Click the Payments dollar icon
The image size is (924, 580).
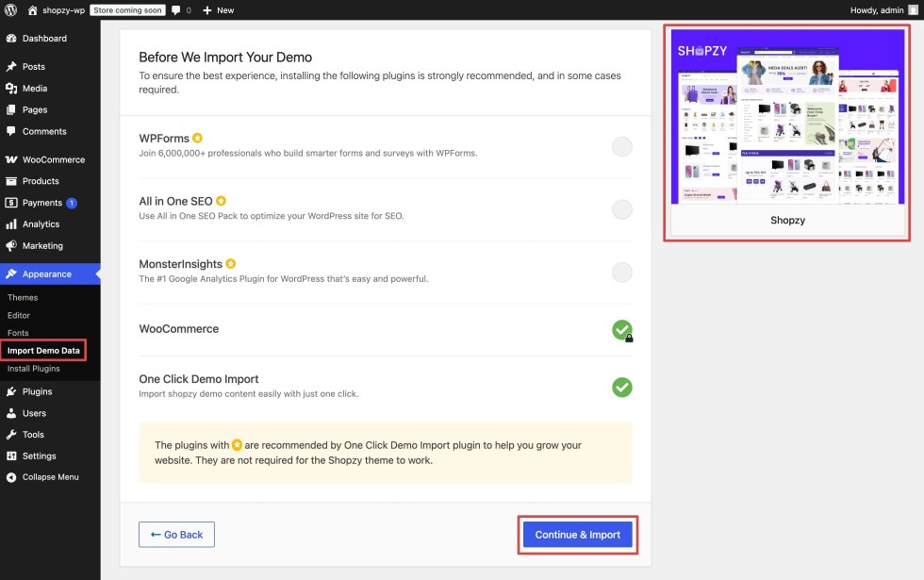(x=11, y=203)
